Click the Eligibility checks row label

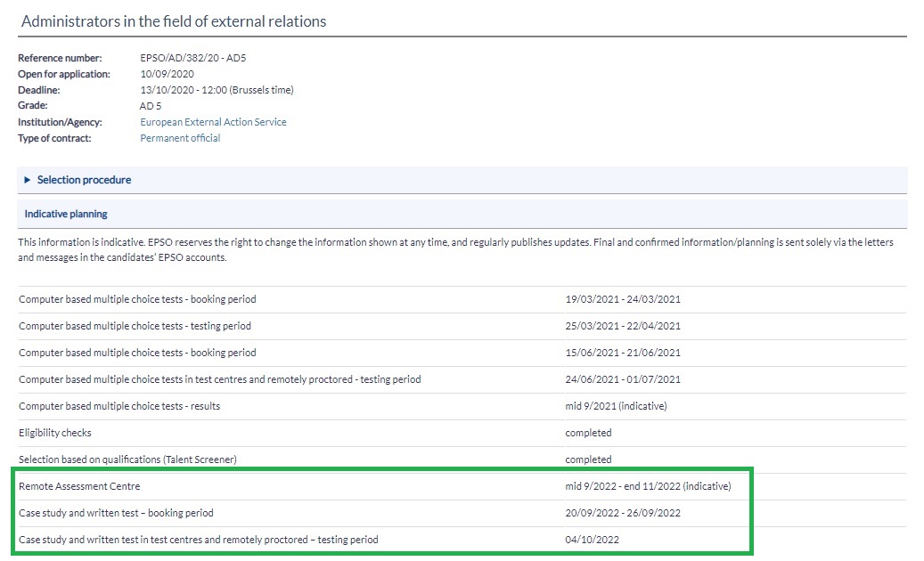click(x=55, y=433)
